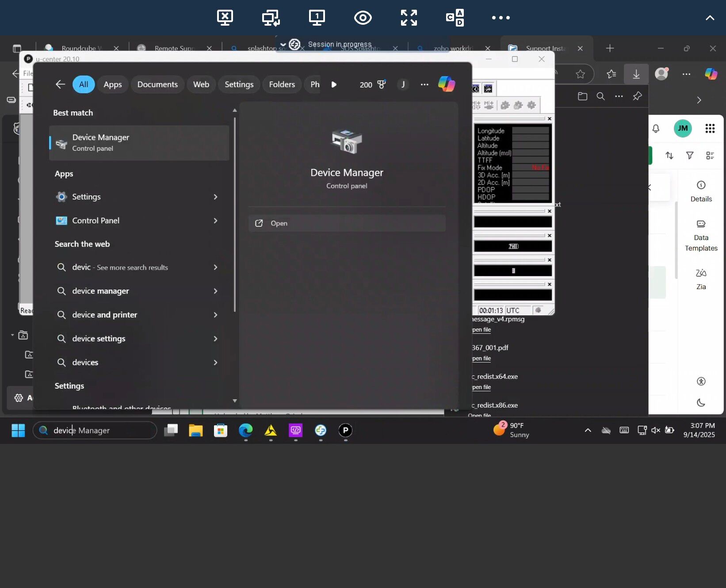Click the muted volume tray icon
The image size is (726, 588).
pos(656,430)
